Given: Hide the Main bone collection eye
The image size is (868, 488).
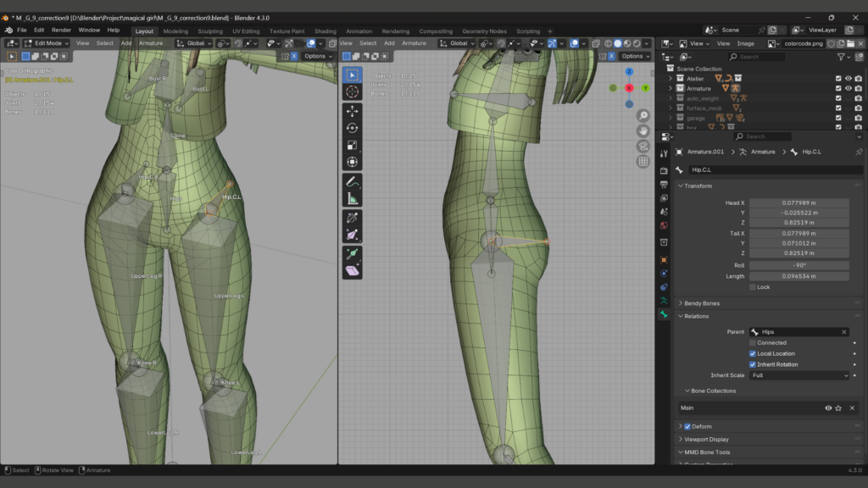Looking at the screenshot, I should coord(828,408).
